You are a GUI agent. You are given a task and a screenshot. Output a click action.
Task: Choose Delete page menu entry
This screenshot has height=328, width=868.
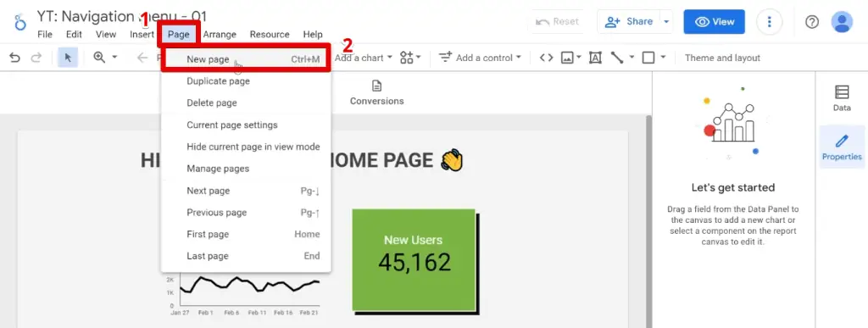[x=246, y=103]
